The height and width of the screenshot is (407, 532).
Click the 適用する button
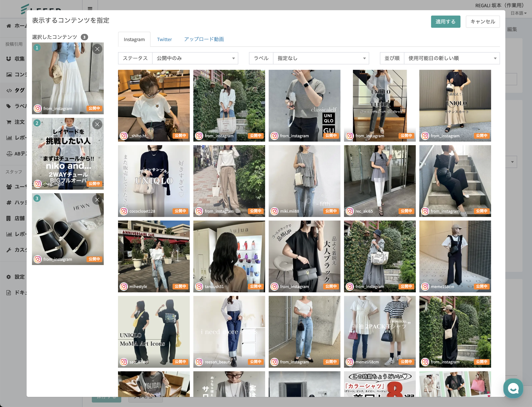(445, 22)
